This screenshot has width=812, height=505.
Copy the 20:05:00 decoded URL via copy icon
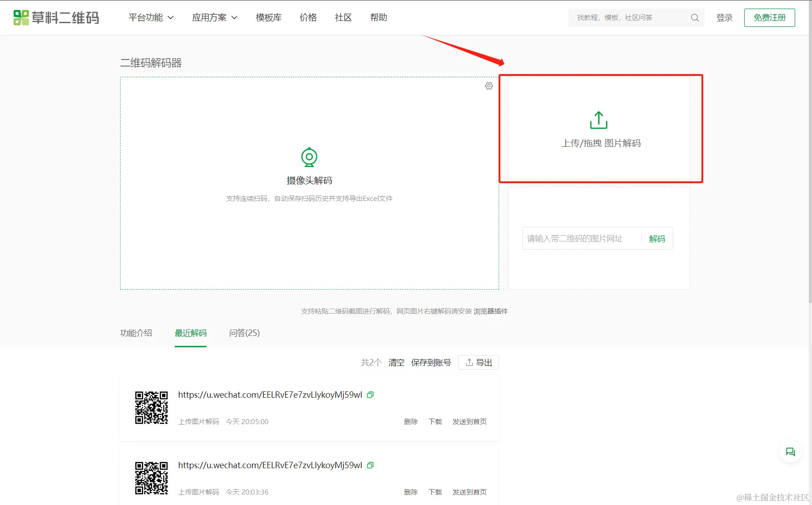(x=370, y=395)
